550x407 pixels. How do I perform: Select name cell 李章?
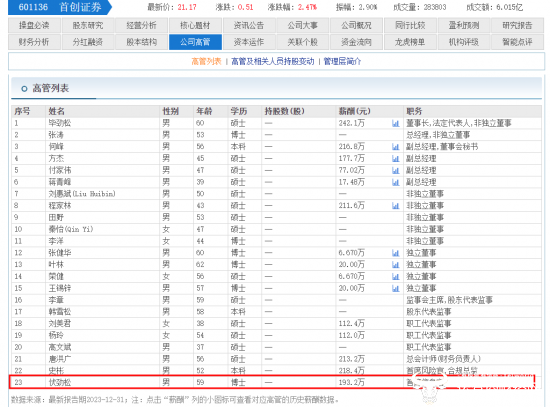click(x=56, y=300)
